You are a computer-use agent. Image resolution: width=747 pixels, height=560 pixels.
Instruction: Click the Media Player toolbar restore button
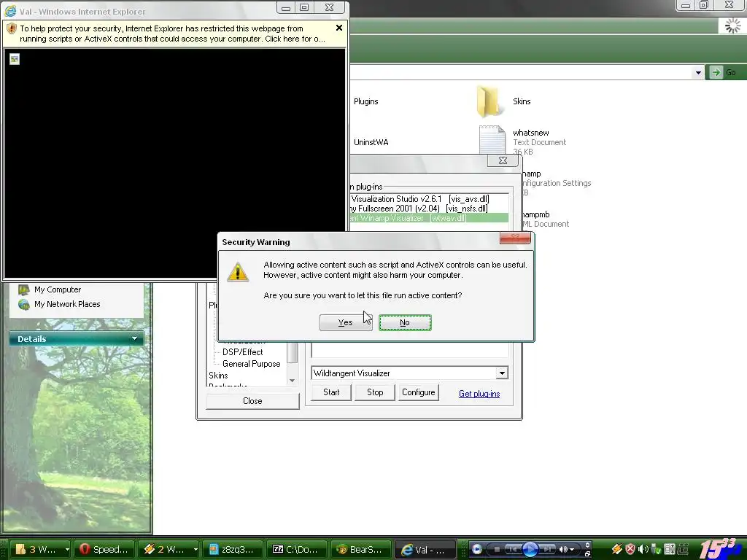(587, 554)
